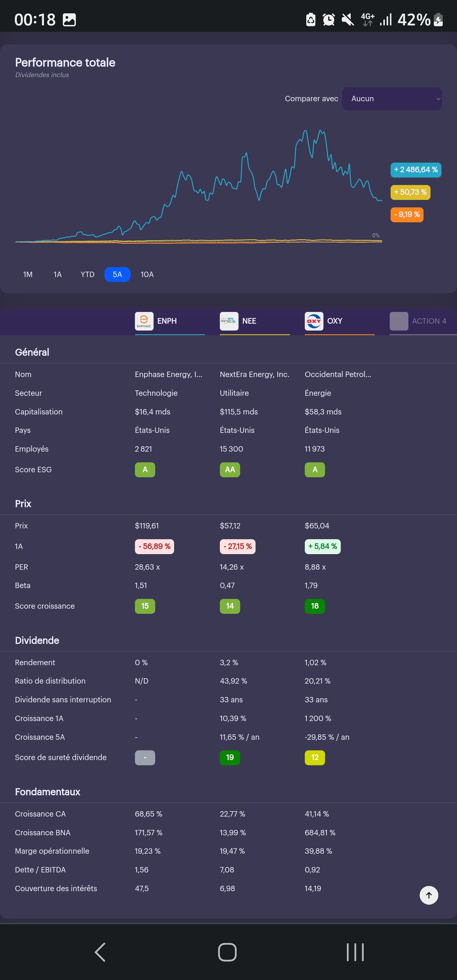Tap NEE capitalisation $115,5 mds
Viewport: 457px width, 980px height.
click(x=239, y=412)
